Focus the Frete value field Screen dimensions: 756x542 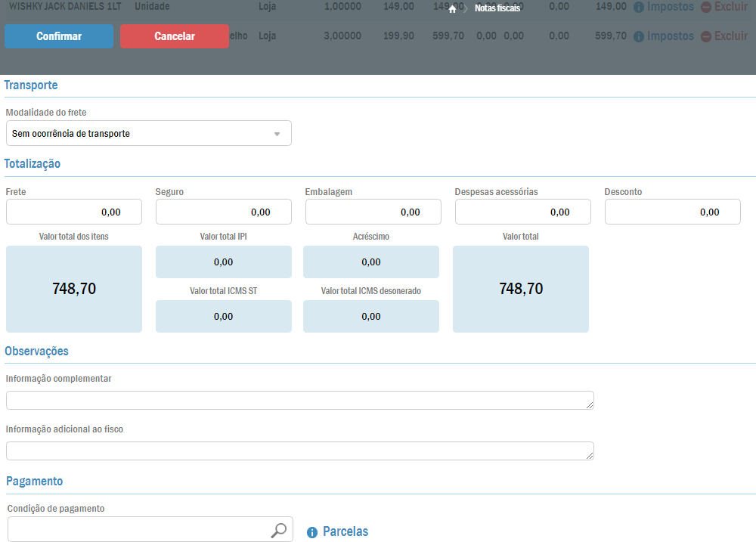[x=74, y=212]
